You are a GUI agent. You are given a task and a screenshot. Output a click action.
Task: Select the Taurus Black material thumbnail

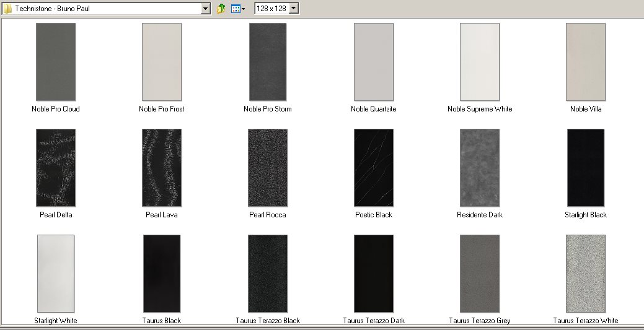pyautogui.click(x=162, y=274)
